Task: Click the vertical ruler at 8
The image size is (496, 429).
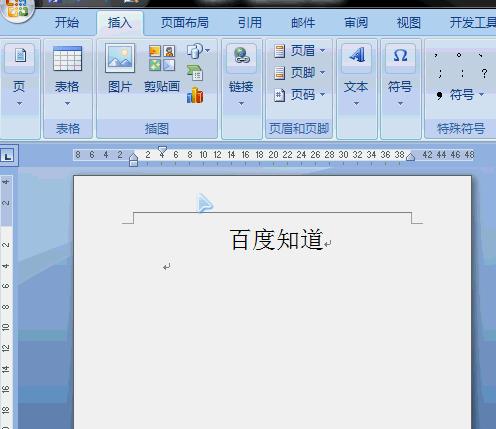Action: (6, 306)
